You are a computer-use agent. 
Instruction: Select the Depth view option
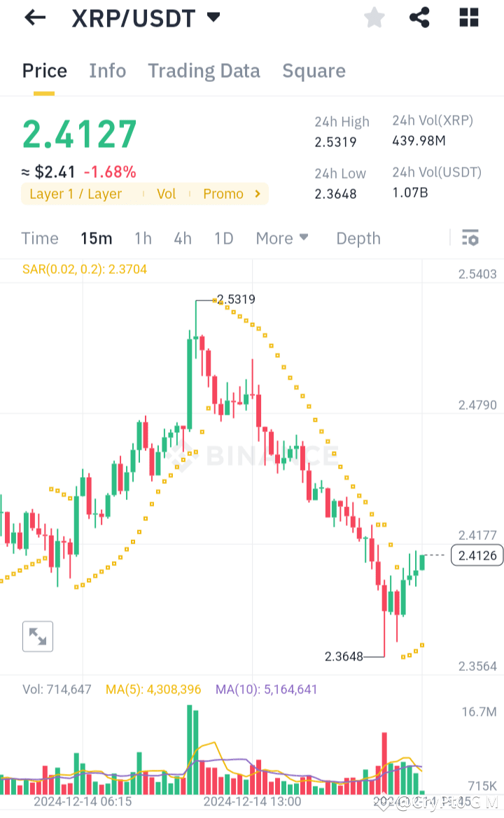358,238
